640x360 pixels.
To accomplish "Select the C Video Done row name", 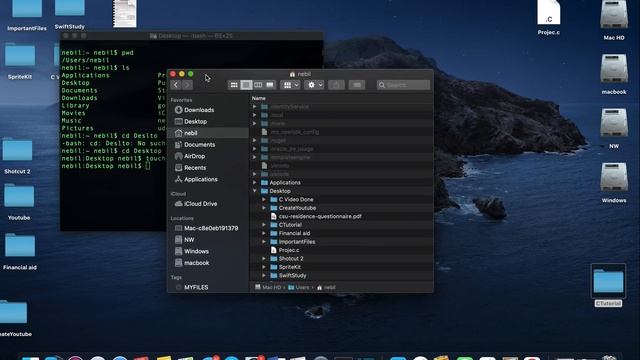I will pos(296,200).
